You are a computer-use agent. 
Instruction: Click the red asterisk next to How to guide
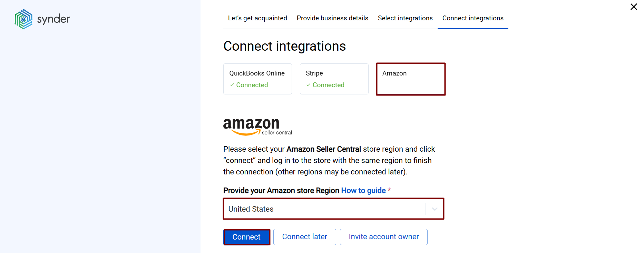pos(389,190)
